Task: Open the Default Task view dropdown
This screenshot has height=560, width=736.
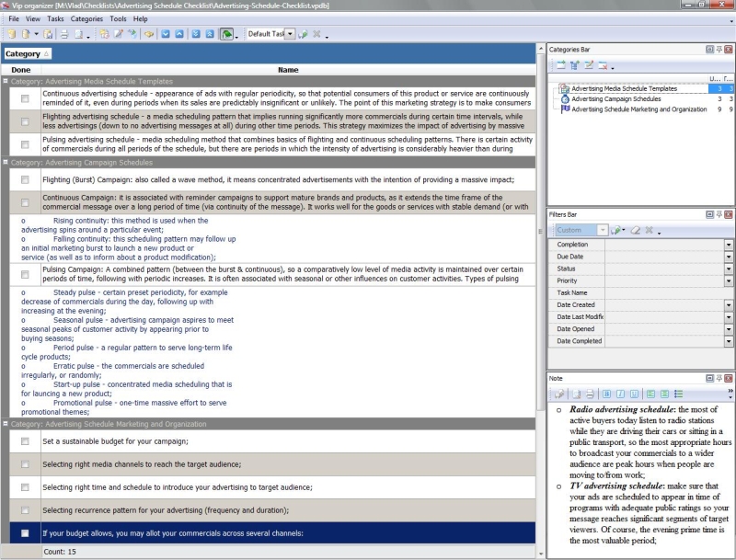Action: pos(290,34)
